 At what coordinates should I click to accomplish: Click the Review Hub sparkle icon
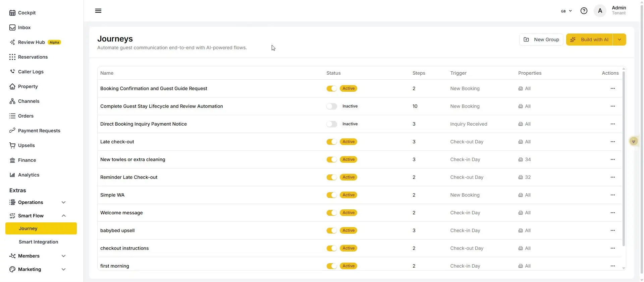click(x=12, y=42)
